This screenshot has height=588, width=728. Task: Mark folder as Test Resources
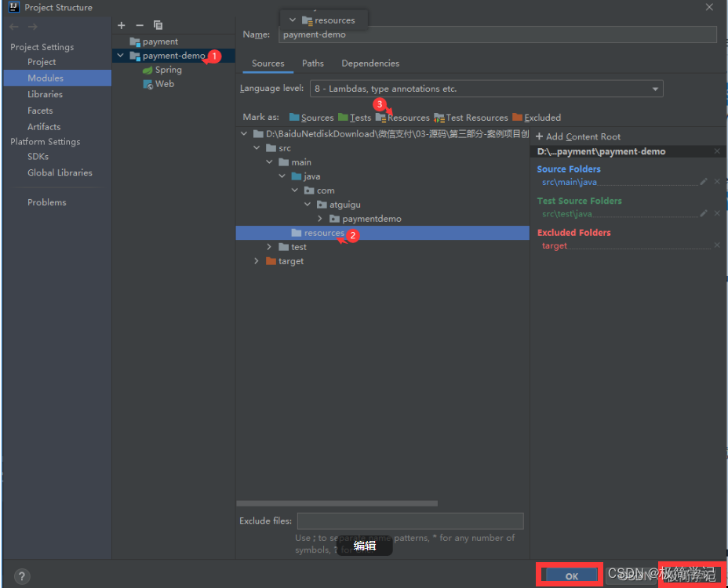[471, 118]
